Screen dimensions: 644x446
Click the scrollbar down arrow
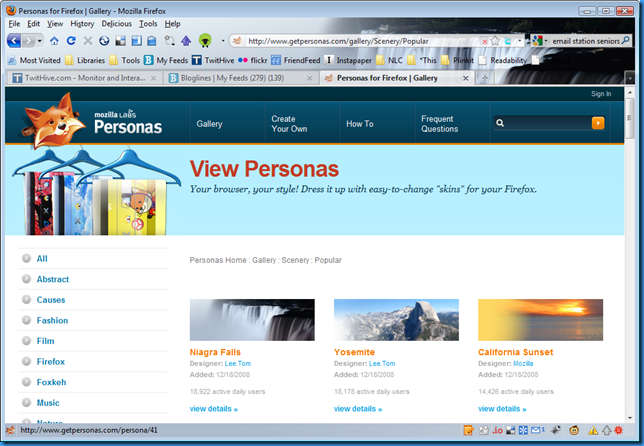coord(630,418)
